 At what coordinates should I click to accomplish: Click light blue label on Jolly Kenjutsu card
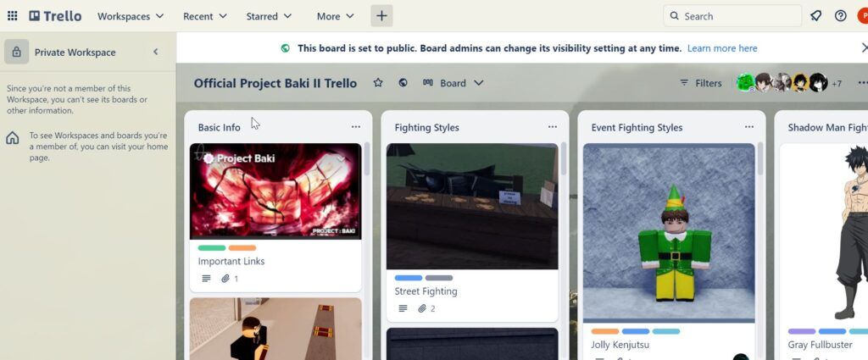(666, 331)
